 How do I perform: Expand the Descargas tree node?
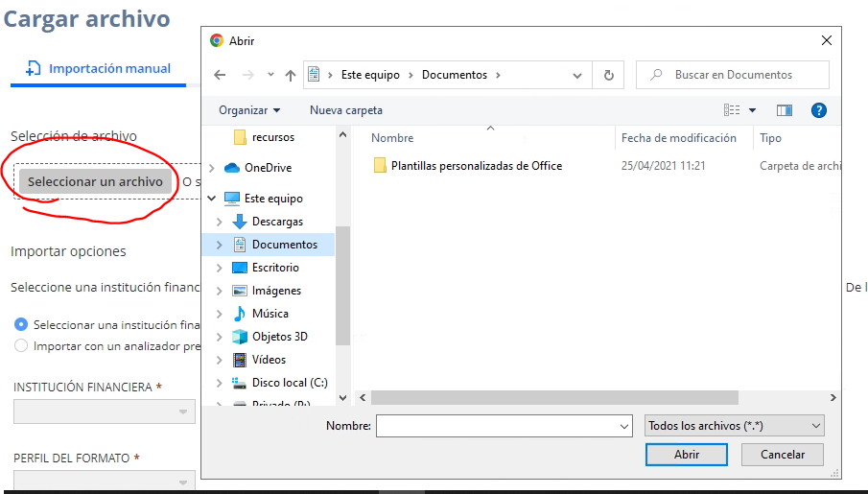point(219,222)
